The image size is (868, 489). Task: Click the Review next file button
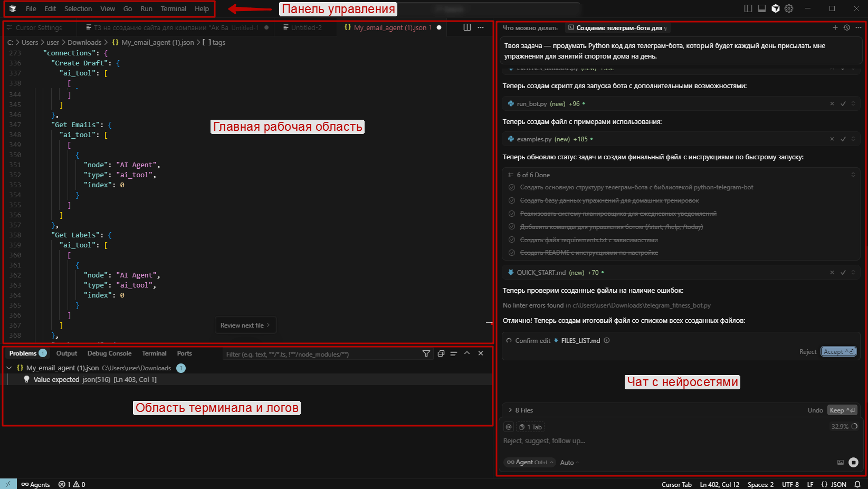(245, 325)
